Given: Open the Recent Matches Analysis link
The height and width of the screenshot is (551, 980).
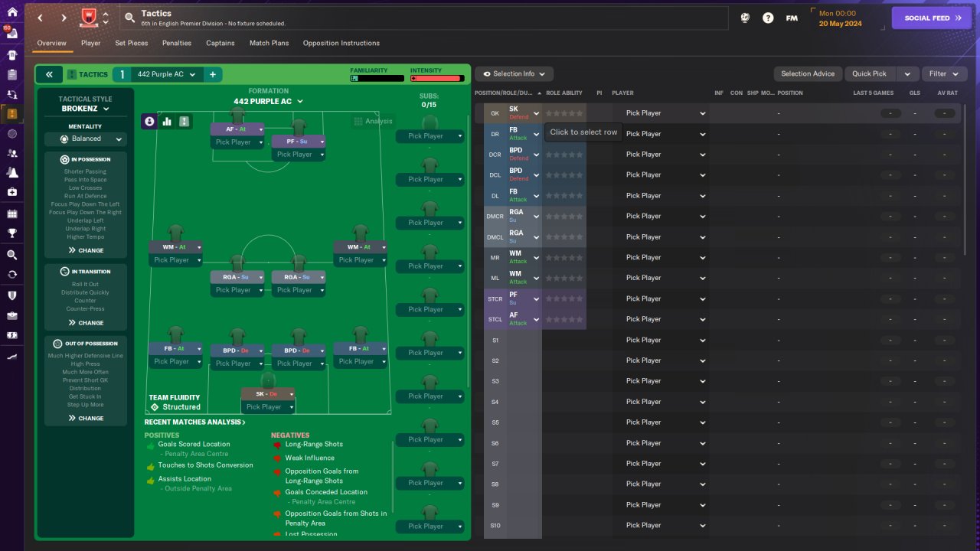Looking at the screenshot, I should 194,422.
